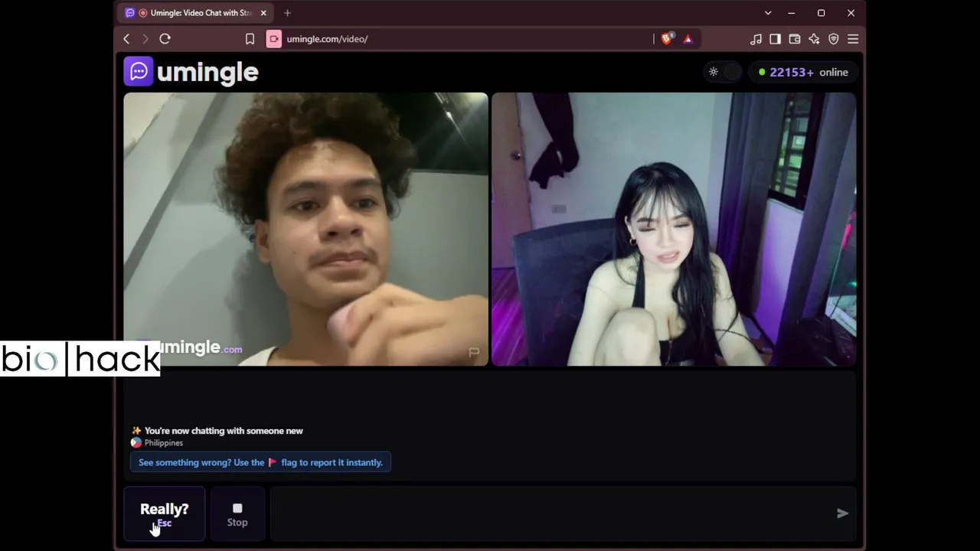Bookmark this page with the bookmark icon

click(x=250, y=39)
